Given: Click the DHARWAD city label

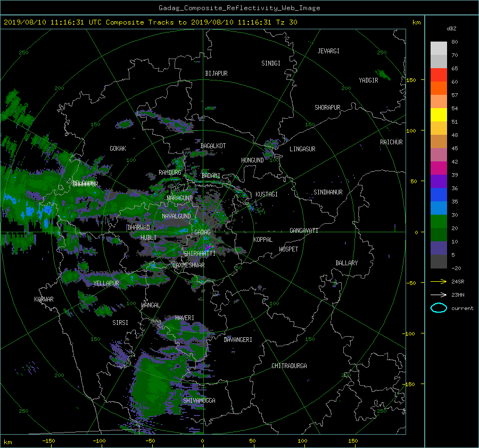Looking at the screenshot, I should click(x=139, y=227).
